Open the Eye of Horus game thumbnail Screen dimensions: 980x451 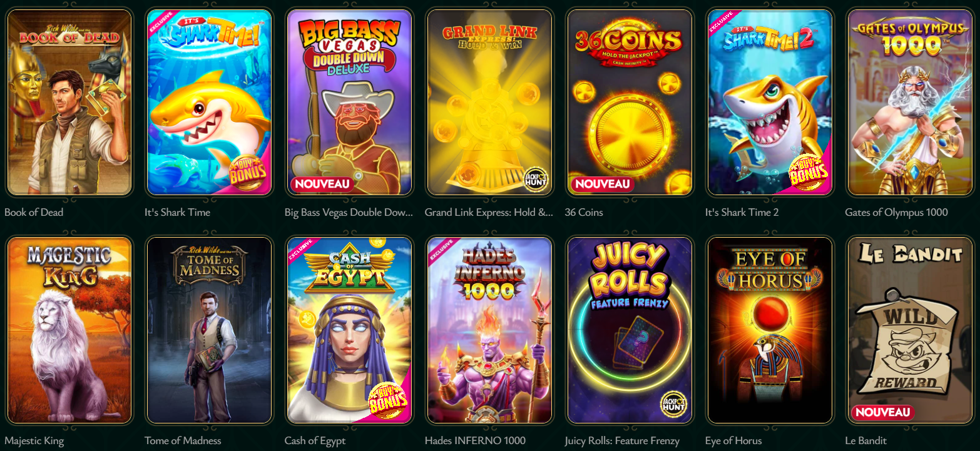tap(770, 330)
